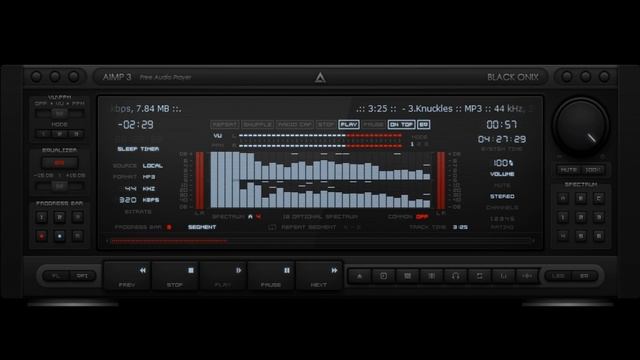640x360 pixels.
Task: Set track rating using the 1 2 3 4 5 row
Action: point(502,219)
